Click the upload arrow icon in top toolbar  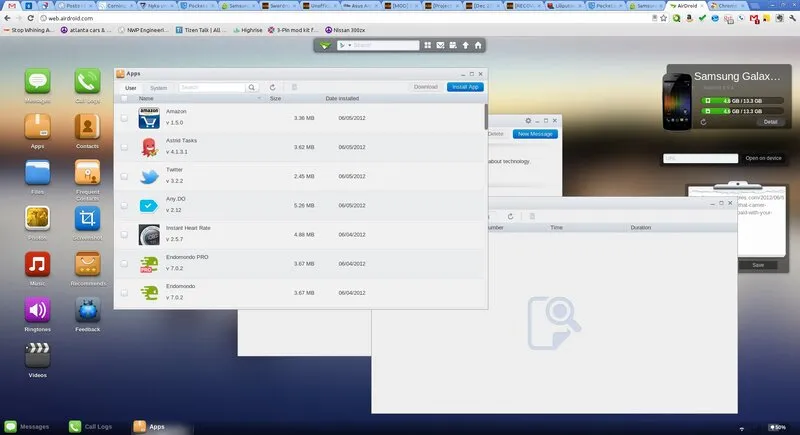point(465,45)
